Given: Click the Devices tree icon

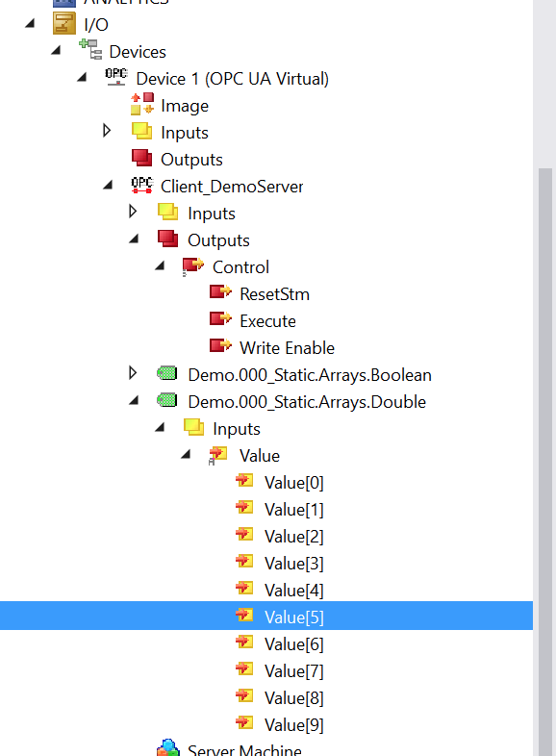Looking at the screenshot, I should click(90, 50).
